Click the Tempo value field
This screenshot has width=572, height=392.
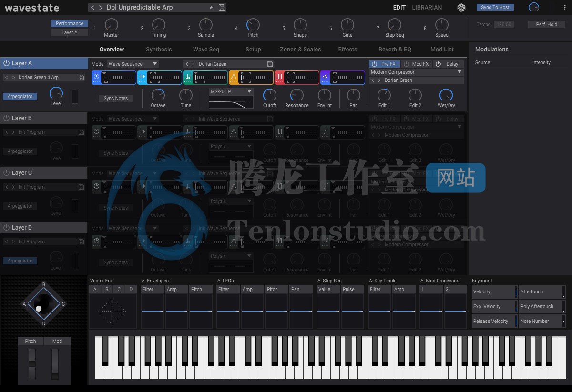(503, 25)
